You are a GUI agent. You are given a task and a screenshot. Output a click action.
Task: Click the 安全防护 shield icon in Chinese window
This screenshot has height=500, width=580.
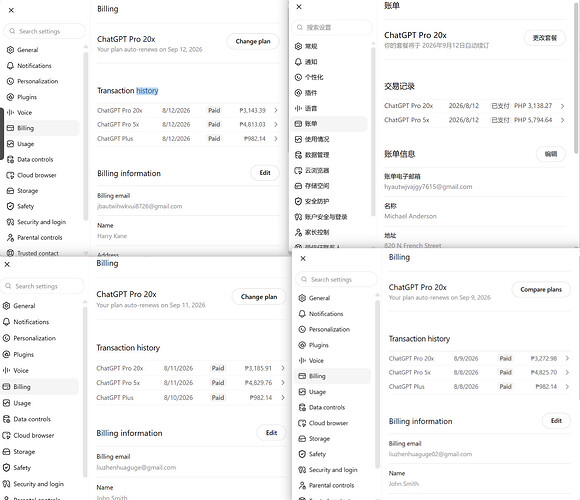pos(298,201)
